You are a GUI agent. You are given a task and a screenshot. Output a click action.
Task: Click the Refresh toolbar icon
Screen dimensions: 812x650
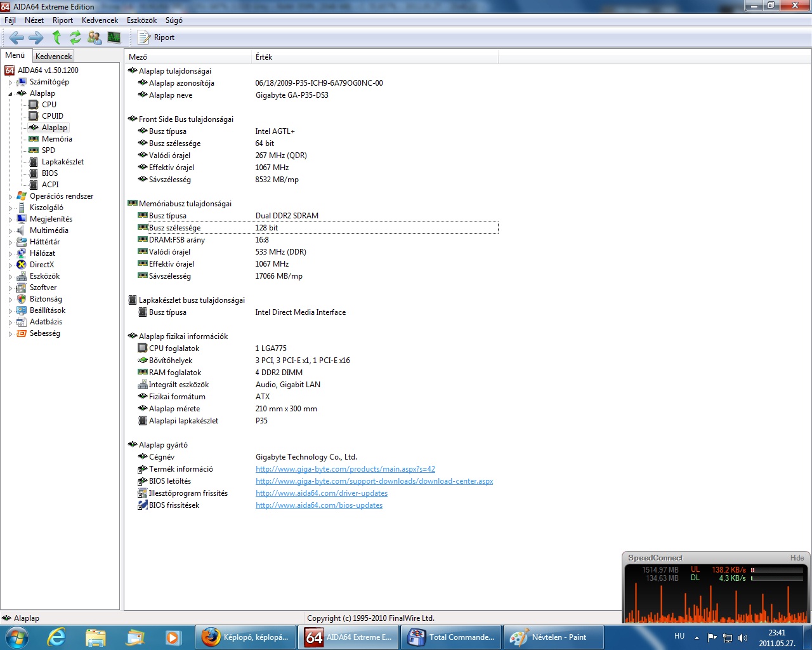75,37
